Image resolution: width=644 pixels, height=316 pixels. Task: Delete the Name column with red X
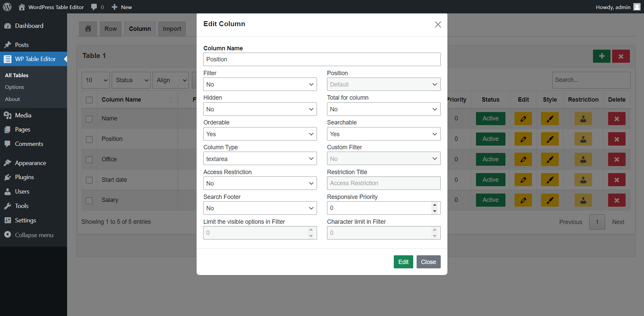click(x=616, y=119)
